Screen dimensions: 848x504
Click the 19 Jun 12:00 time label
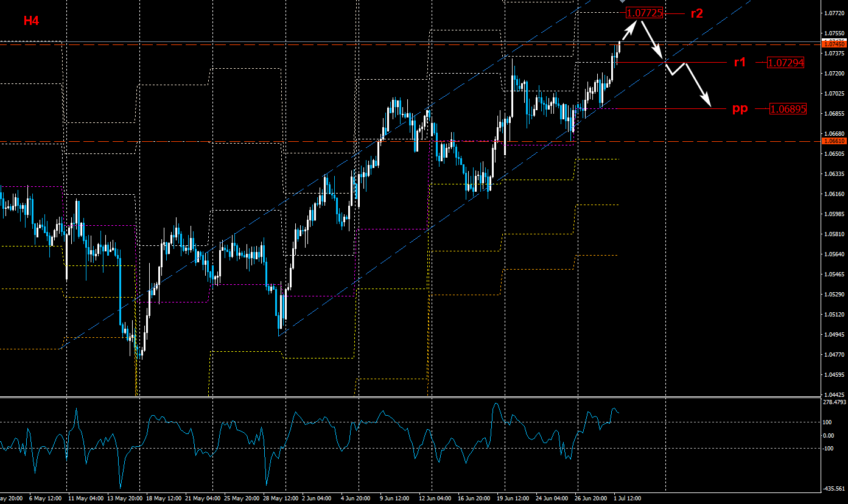(514, 498)
